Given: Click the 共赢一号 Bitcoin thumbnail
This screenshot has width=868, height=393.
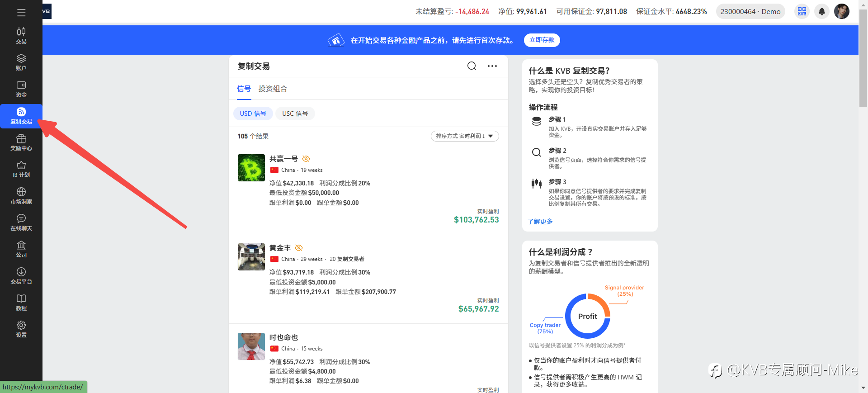Looking at the screenshot, I should pos(251,168).
